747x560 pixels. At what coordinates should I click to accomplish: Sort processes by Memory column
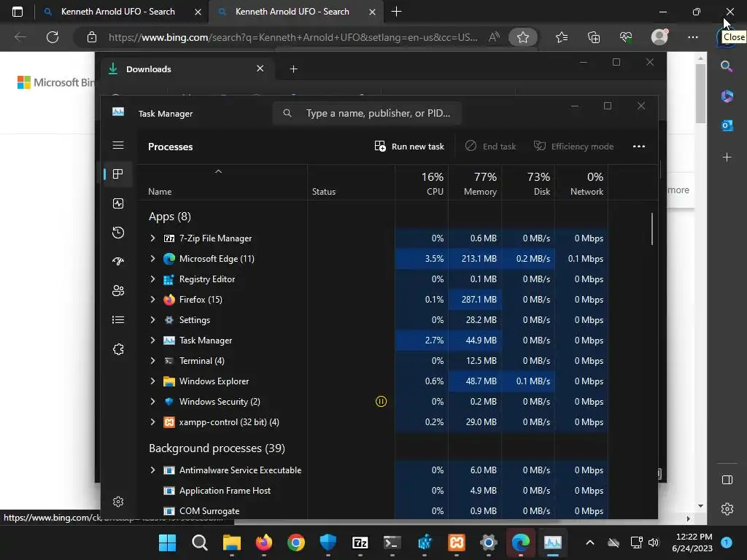[x=475, y=183]
